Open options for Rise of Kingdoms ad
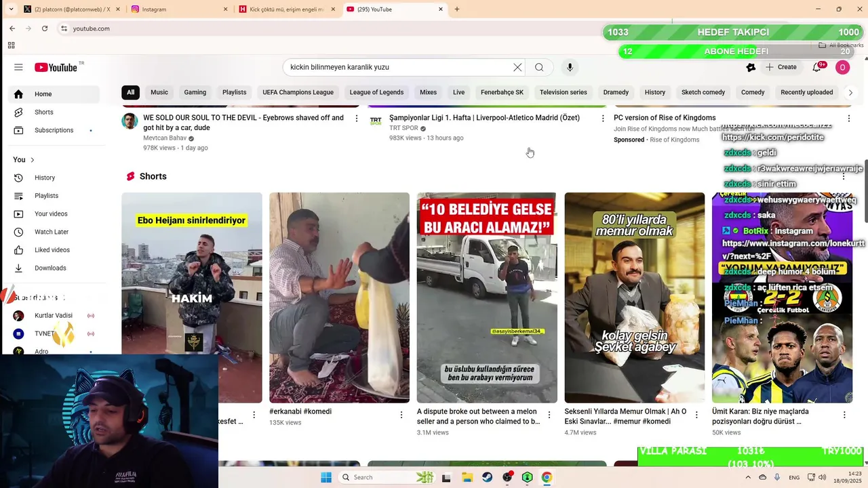The width and height of the screenshot is (868, 488). click(848, 119)
